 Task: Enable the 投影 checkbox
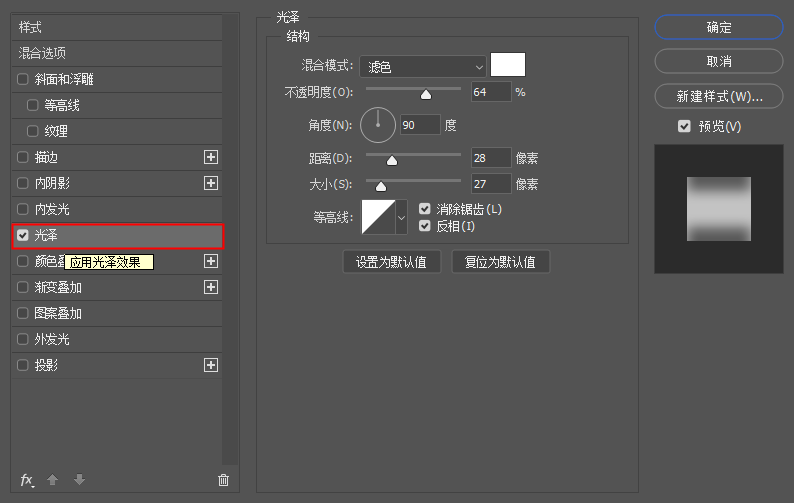pyautogui.click(x=23, y=365)
